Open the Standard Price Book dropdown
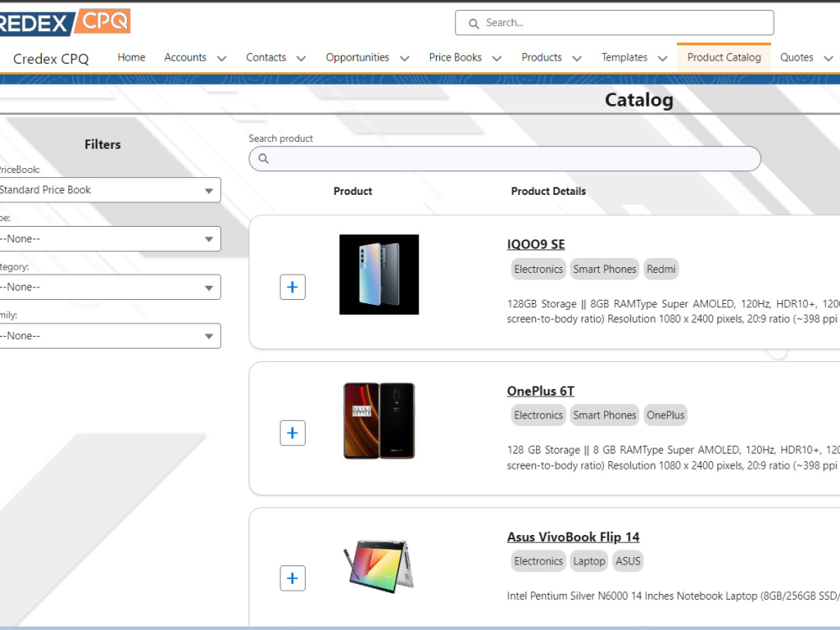 coord(110,190)
